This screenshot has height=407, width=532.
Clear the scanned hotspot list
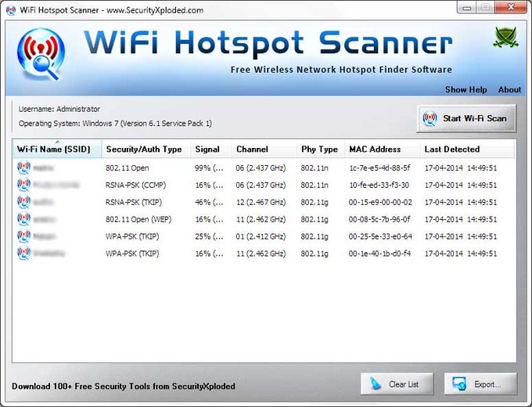(x=397, y=384)
